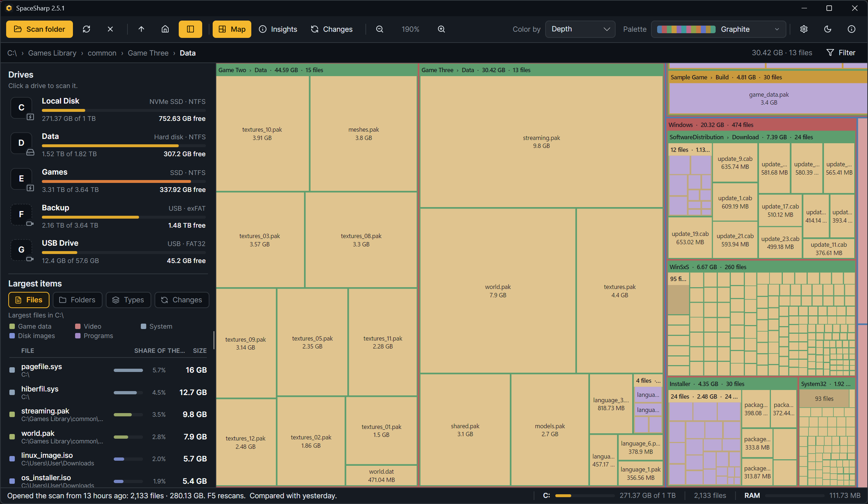Viewport: 868px width, 504px height.
Task: Click the X cancel scan icon
Action: coord(110,29)
